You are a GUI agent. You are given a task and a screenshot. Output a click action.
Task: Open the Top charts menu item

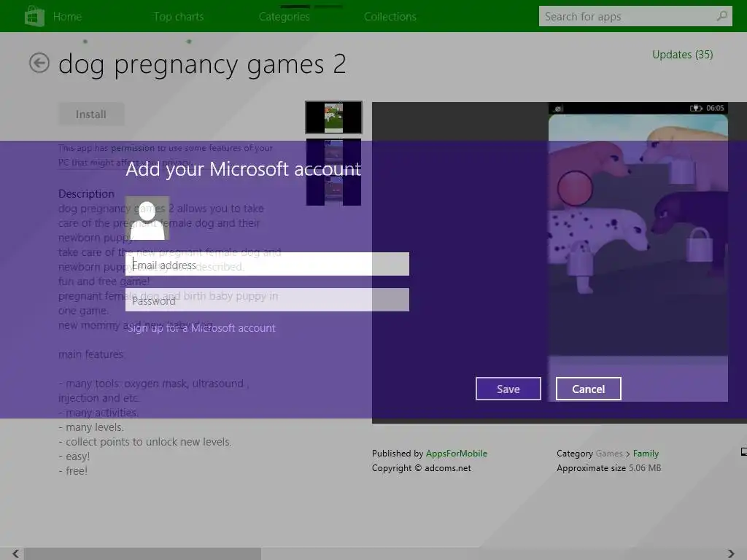pyautogui.click(x=179, y=17)
